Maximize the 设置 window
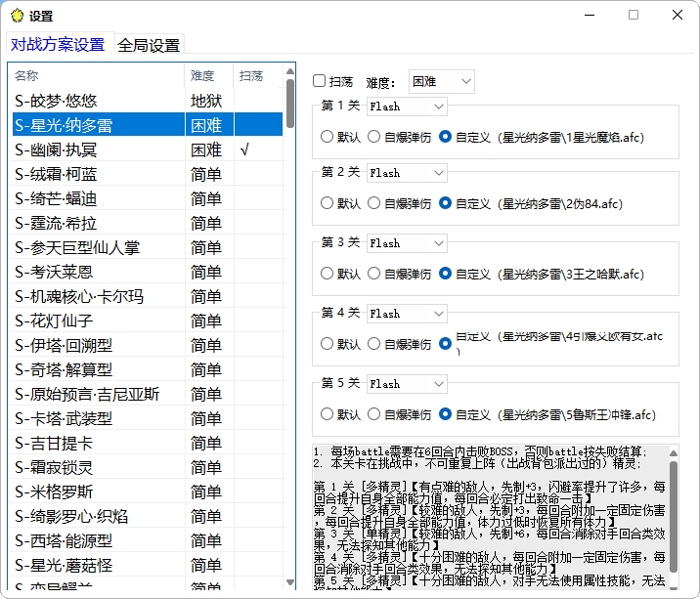This screenshot has width=700, height=599. coord(633,16)
